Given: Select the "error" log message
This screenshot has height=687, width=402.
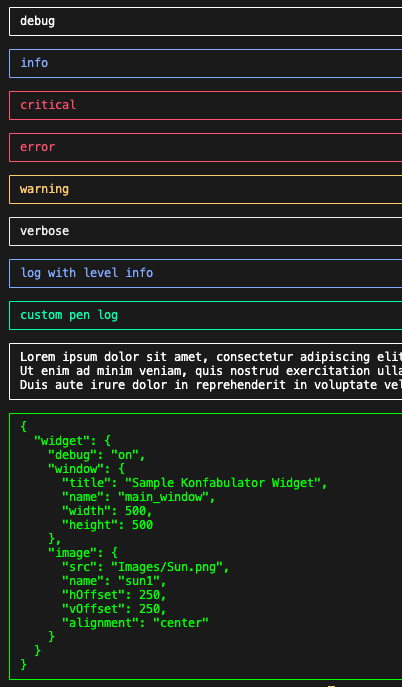Looking at the screenshot, I should 205,148.
